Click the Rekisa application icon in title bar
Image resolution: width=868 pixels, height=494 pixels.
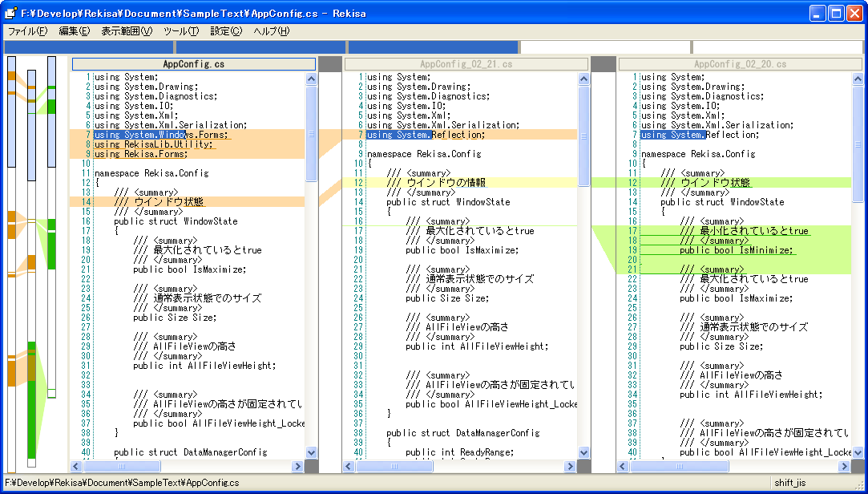10,13
